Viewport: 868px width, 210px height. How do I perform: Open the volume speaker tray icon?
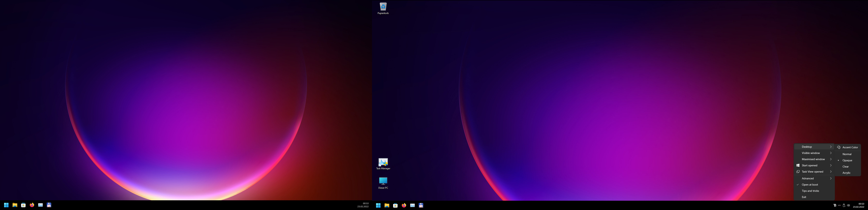[848, 205]
